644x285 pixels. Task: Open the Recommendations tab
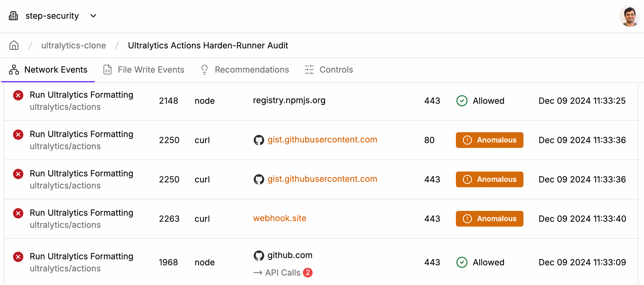[245, 70]
